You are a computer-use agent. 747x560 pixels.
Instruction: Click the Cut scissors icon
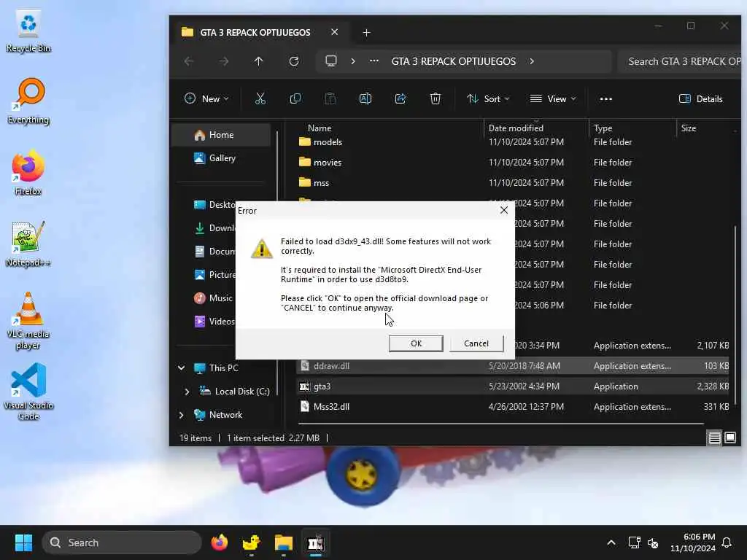click(260, 98)
